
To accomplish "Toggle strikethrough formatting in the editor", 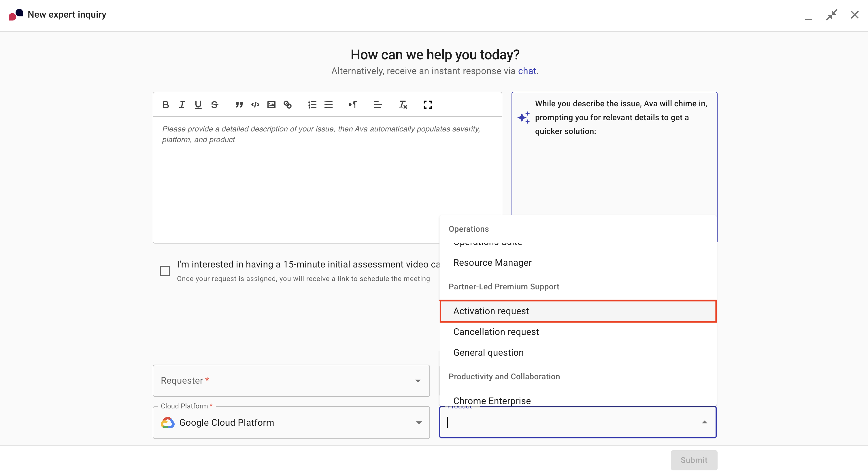I will click(x=214, y=105).
